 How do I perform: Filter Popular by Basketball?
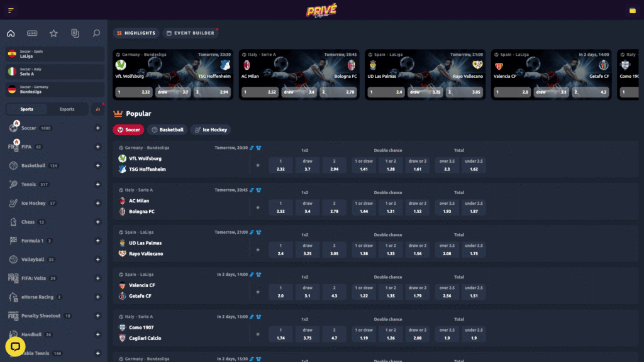pos(167,129)
